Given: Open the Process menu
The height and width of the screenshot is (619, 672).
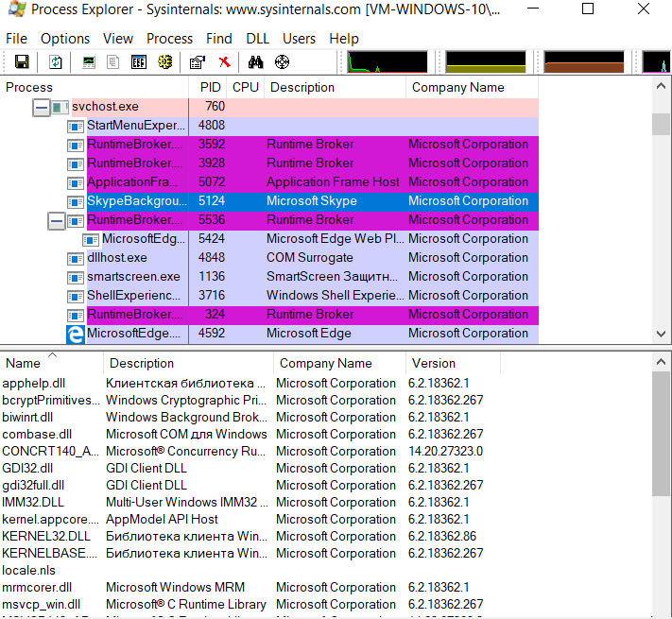Looking at the screenshot, I should pos(170,39).
